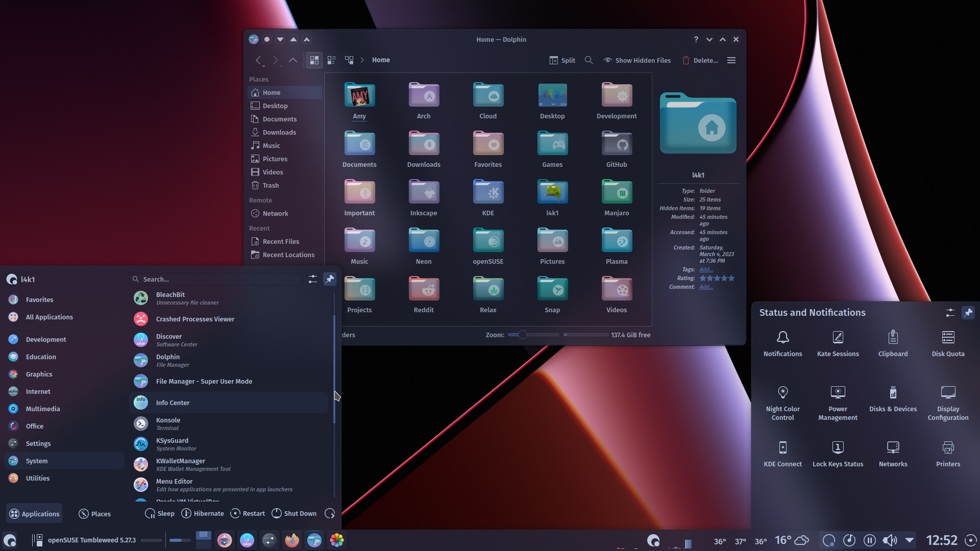Open Disks & Devices applet
Screen dimensions: 980x551
[x=893, y=399]
